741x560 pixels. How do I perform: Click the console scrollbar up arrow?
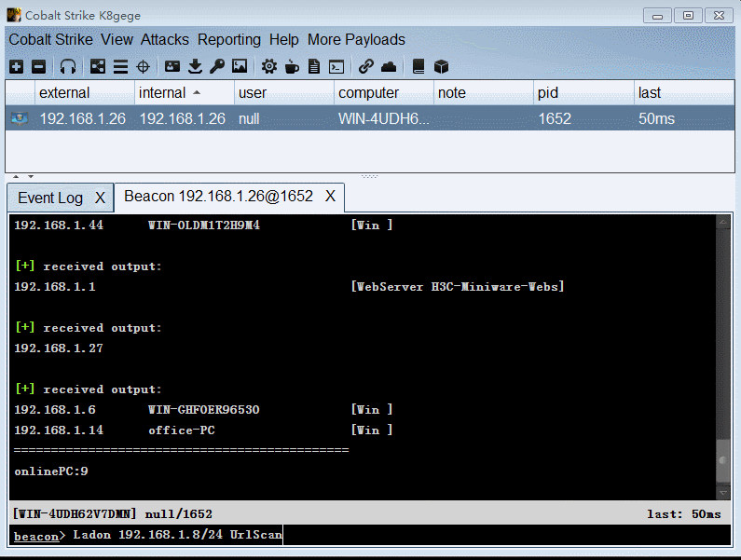722,222
